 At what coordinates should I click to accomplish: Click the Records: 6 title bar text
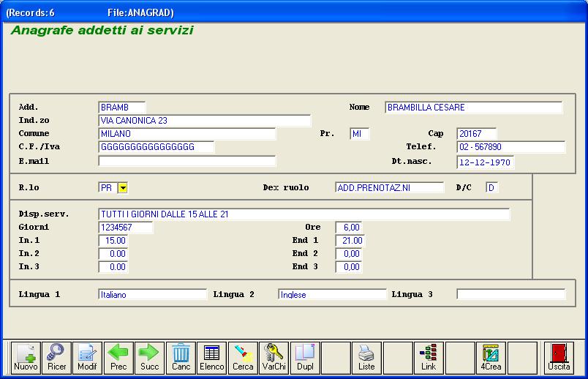pyautogui.click(x=31, y=12)
